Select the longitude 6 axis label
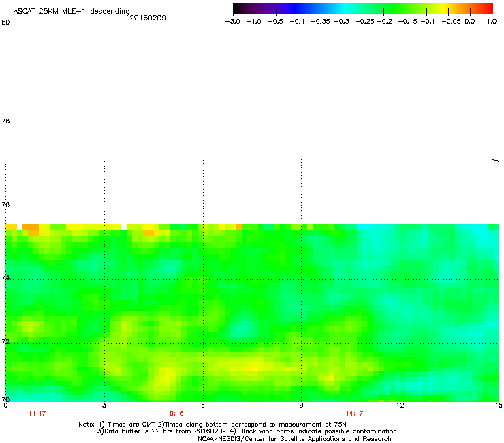The image size is (504, 443). point(203,406)
